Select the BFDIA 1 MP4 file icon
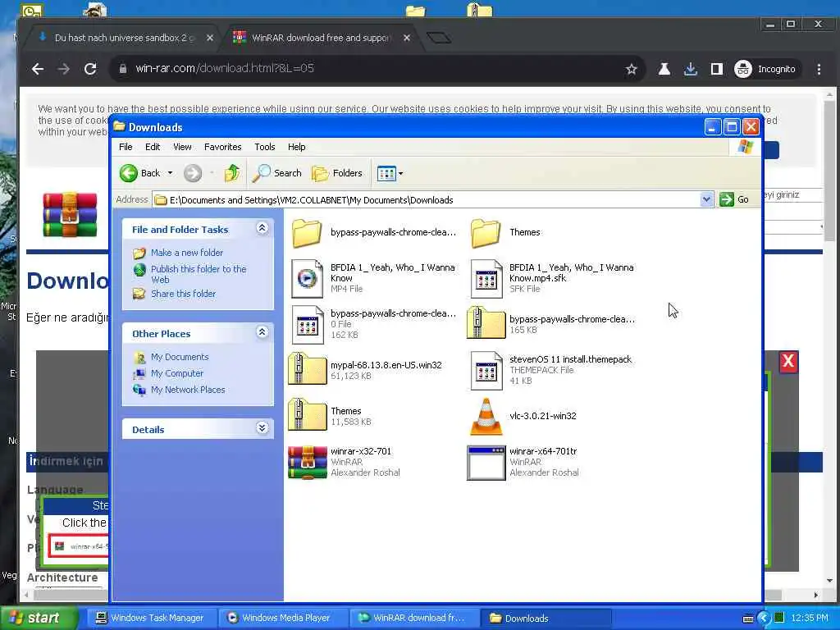The width and height of the screenshot is (840, 630). (x=307, y=279)
